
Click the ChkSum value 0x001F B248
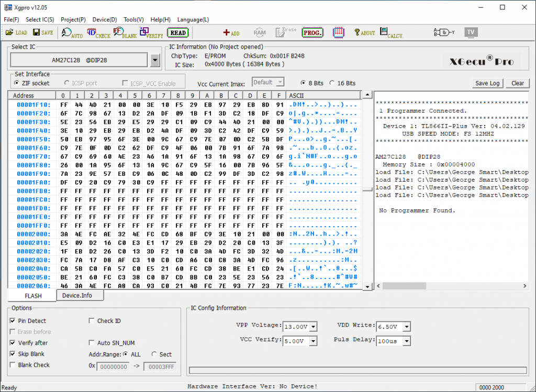pyautogui.click(x=287, y=56)
